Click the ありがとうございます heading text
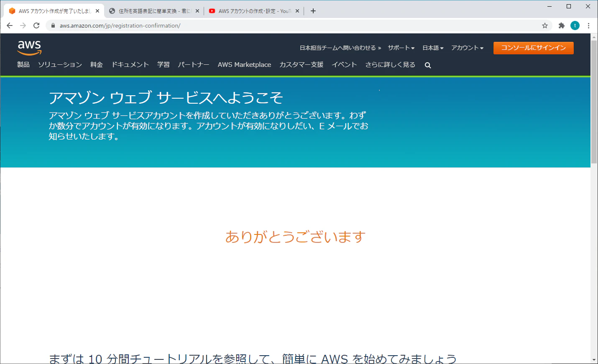The height and width of the screenshot is (364, 598). tap(295, 237)
